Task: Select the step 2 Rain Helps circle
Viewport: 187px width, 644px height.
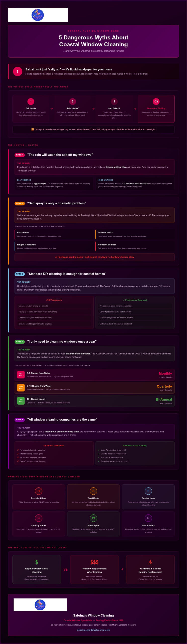Action: 73,101
